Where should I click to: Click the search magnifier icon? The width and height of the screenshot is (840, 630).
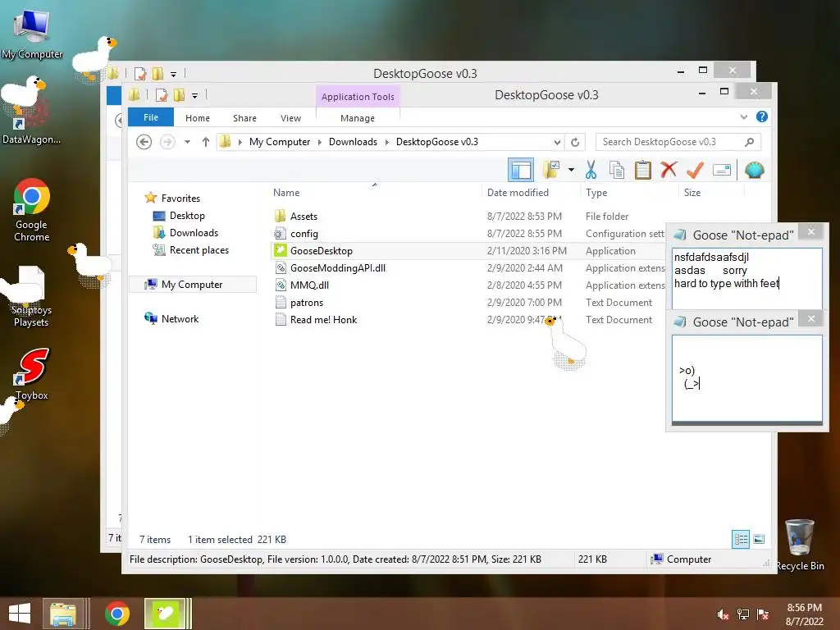(x=750, y=142)
